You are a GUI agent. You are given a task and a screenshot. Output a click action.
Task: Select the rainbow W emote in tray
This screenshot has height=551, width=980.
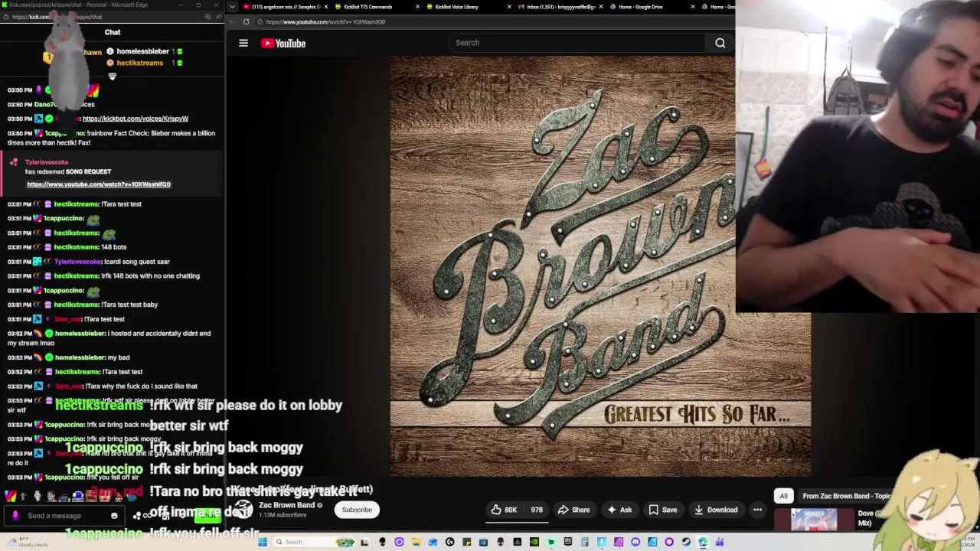[x=11, y=497]
